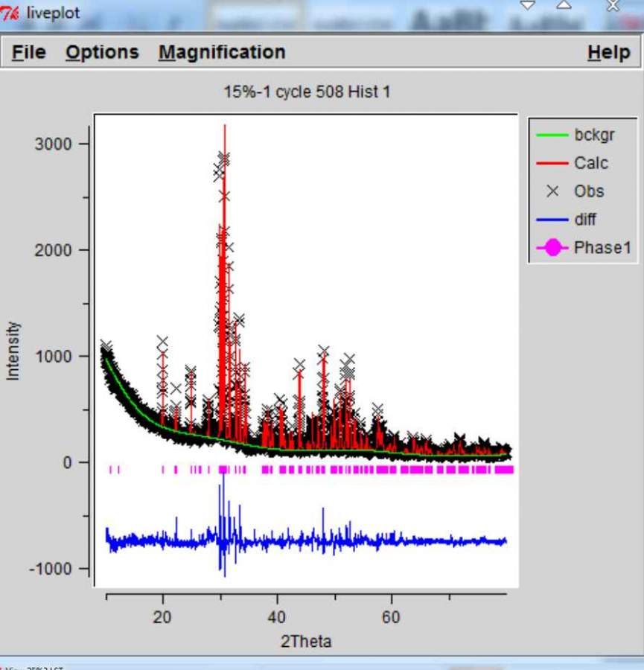Viewport: 644px width, 670px height.
Task: Click the red Calc line sample in legend
Action: point(552,163)
